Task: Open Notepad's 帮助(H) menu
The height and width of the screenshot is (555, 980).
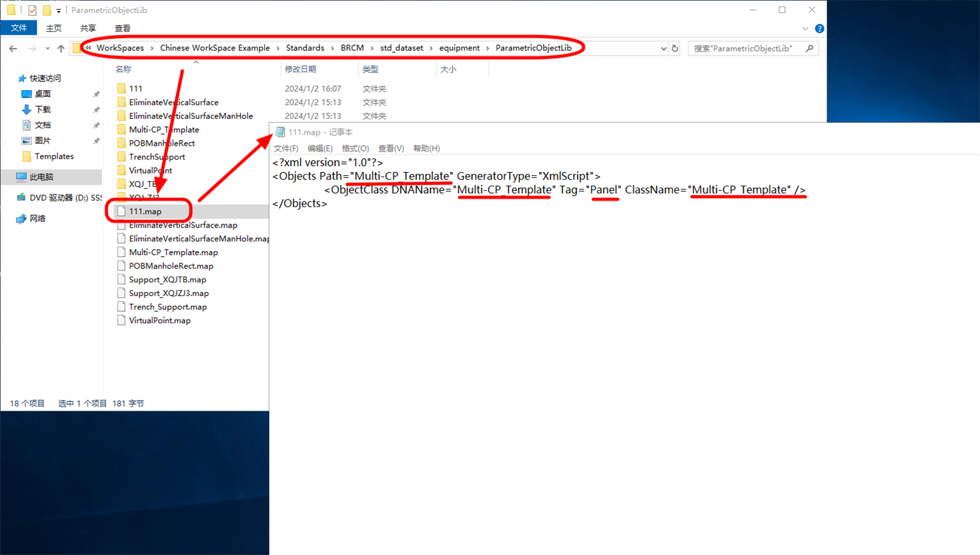Action: [427, 148]
